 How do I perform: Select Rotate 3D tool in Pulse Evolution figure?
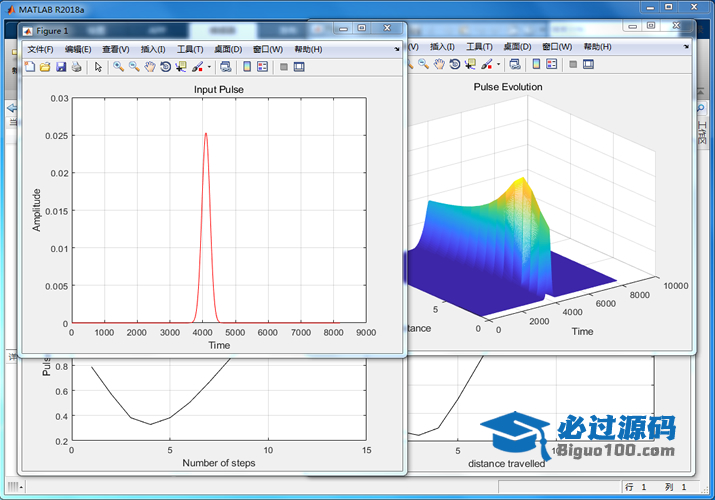click(454, 65)
